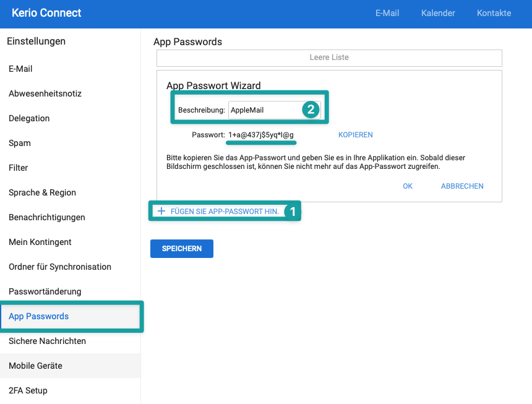This screenshot has width=532, height=404.
Task: Go to the Kontakte tab
Action: [494, 13]
